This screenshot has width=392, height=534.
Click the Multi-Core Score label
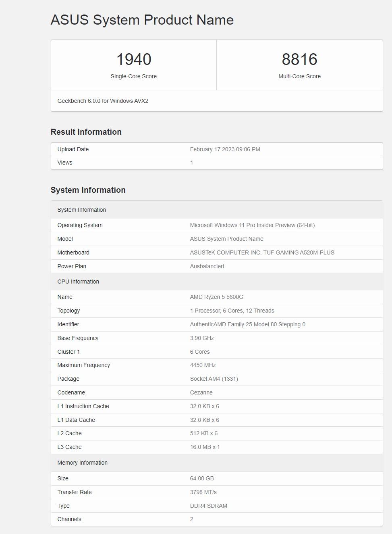[x=299, y=76]
